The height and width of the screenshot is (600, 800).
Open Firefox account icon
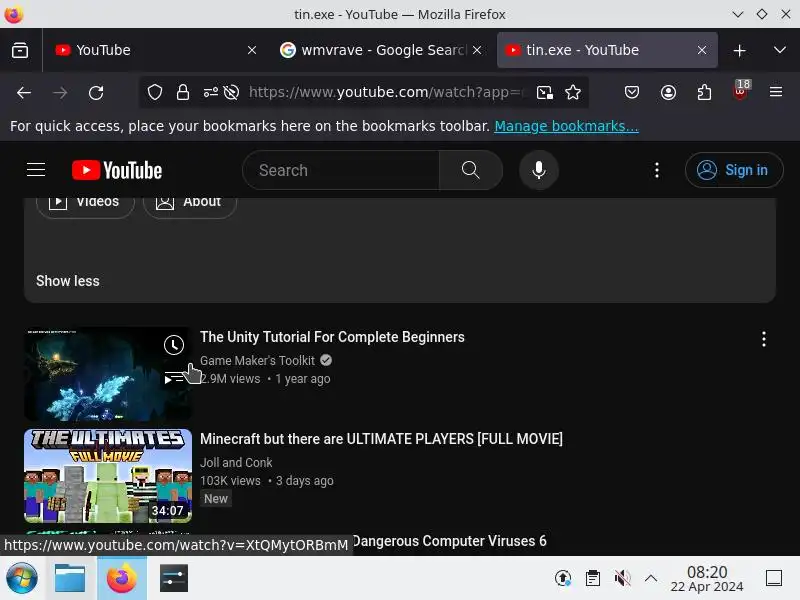[668, 92]
